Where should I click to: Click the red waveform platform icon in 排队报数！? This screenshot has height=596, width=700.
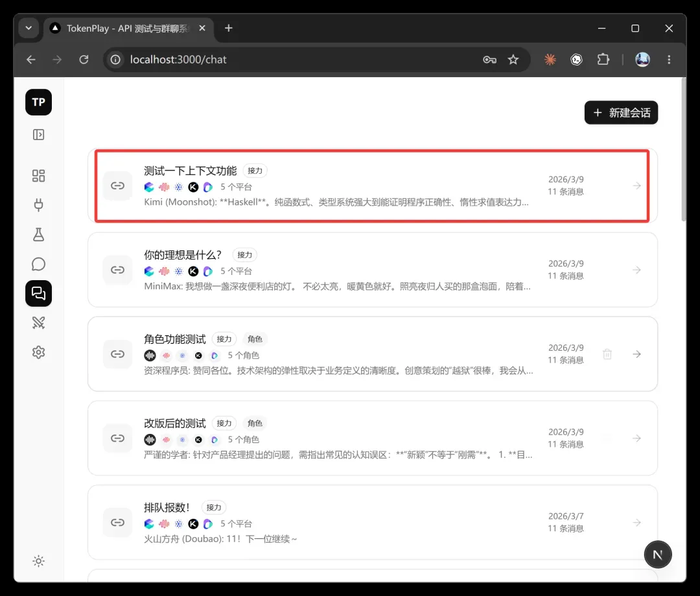pos(164,523)
